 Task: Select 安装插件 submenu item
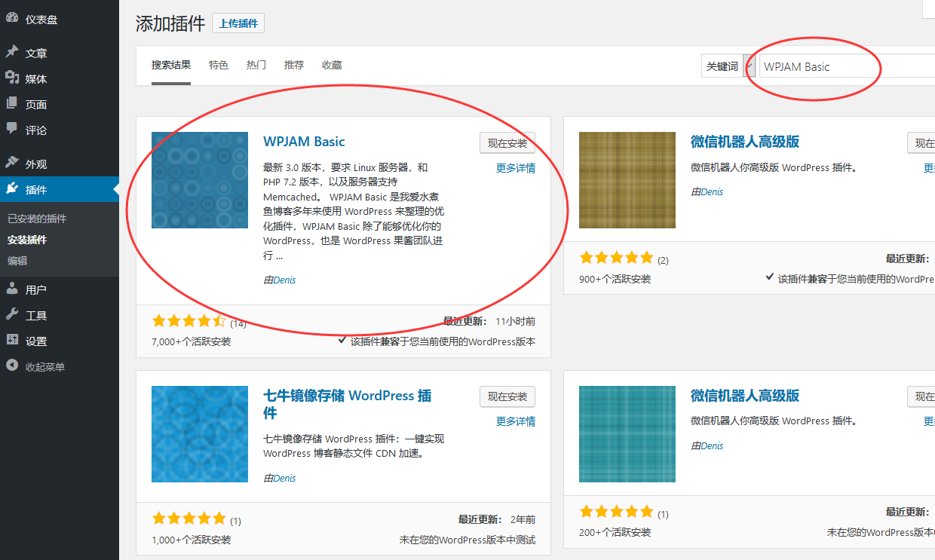point(27,240)
